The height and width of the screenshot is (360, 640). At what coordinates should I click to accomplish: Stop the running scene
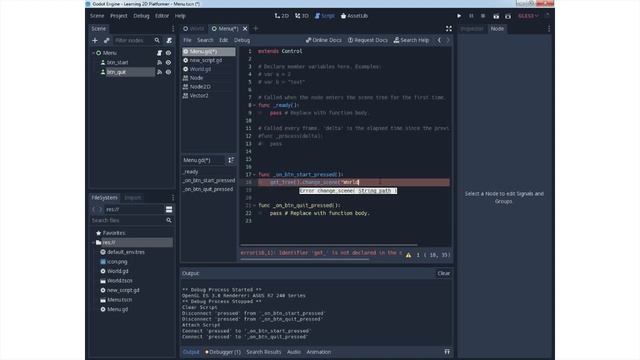point(483,16)
